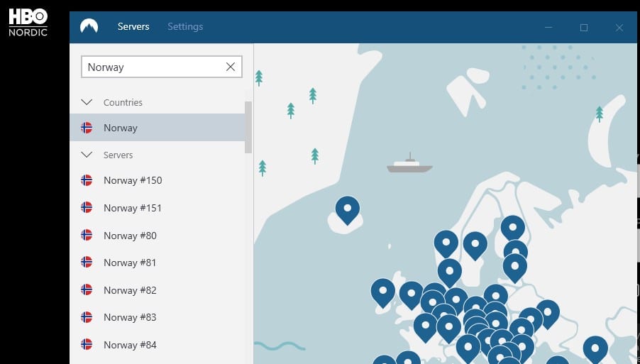Close the NordVPN window
640x364 pixels.
[x=619, y=28]
